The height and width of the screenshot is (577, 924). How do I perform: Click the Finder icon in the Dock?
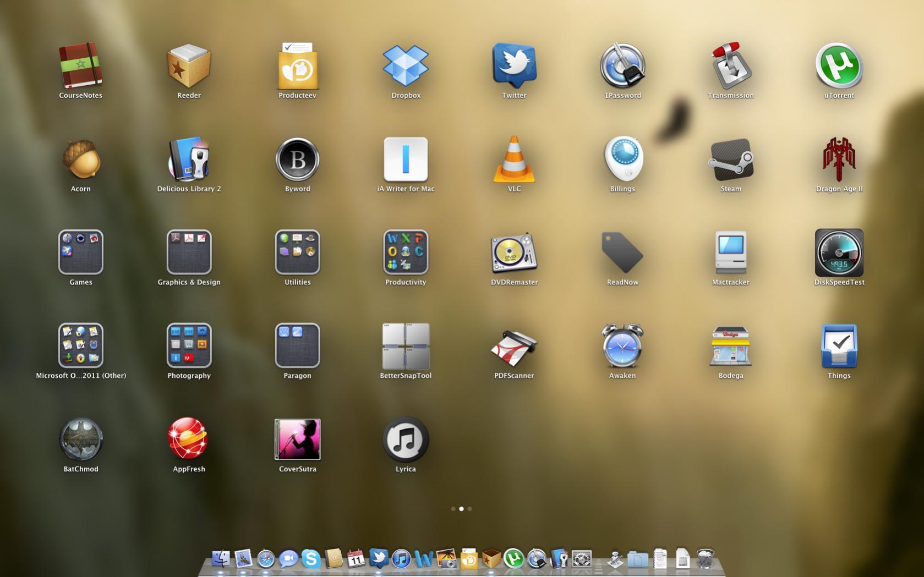(x=221, y=558)
